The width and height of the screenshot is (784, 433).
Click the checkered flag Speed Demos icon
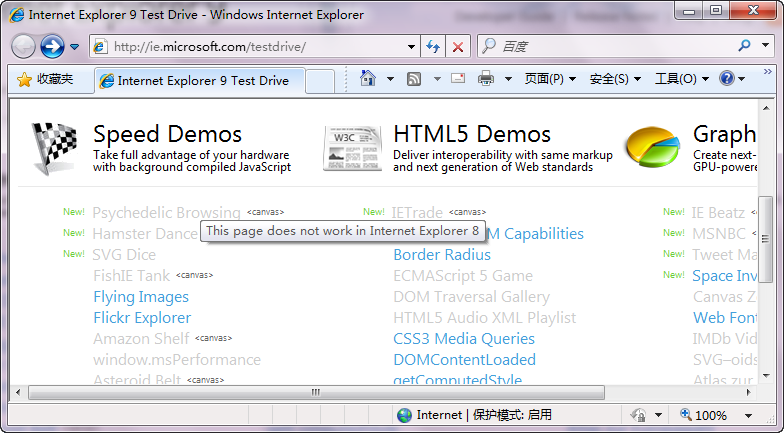[x=55, y=148]
